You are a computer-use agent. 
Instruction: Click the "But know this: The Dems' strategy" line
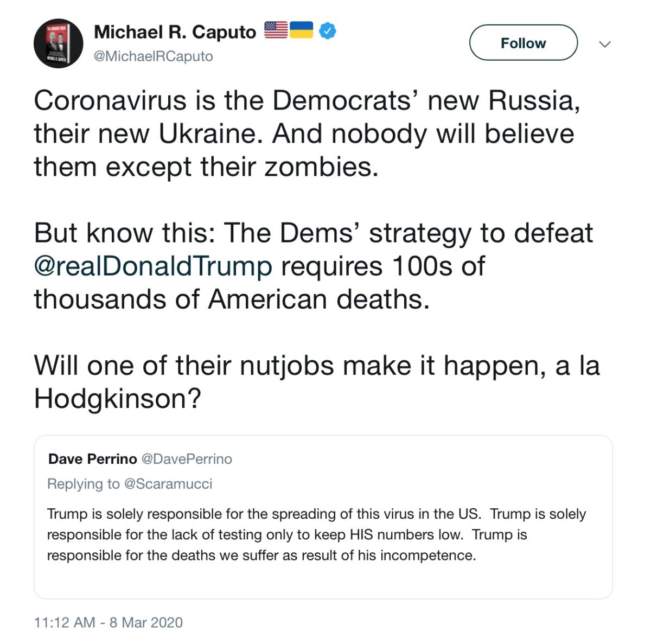click(313, 233)
